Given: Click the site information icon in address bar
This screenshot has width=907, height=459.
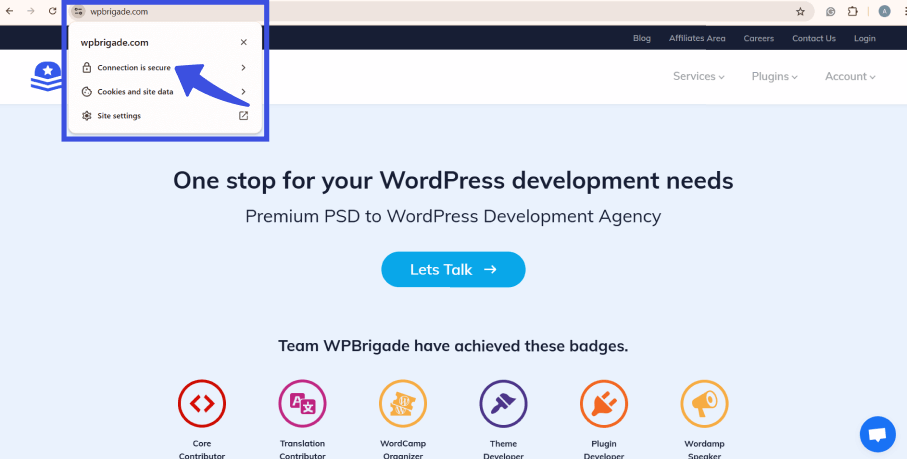Looking at the screenshot, I should tap(78, 12).
